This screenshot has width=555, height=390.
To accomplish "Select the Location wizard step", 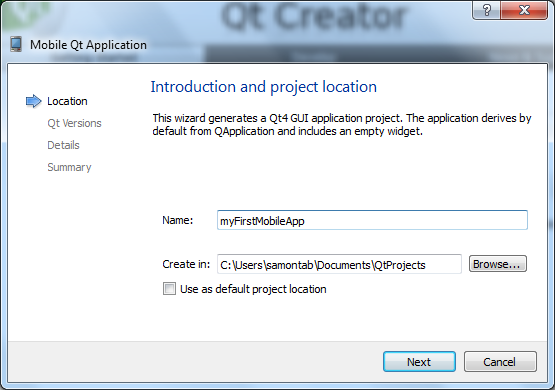I will tap(67, 101).
